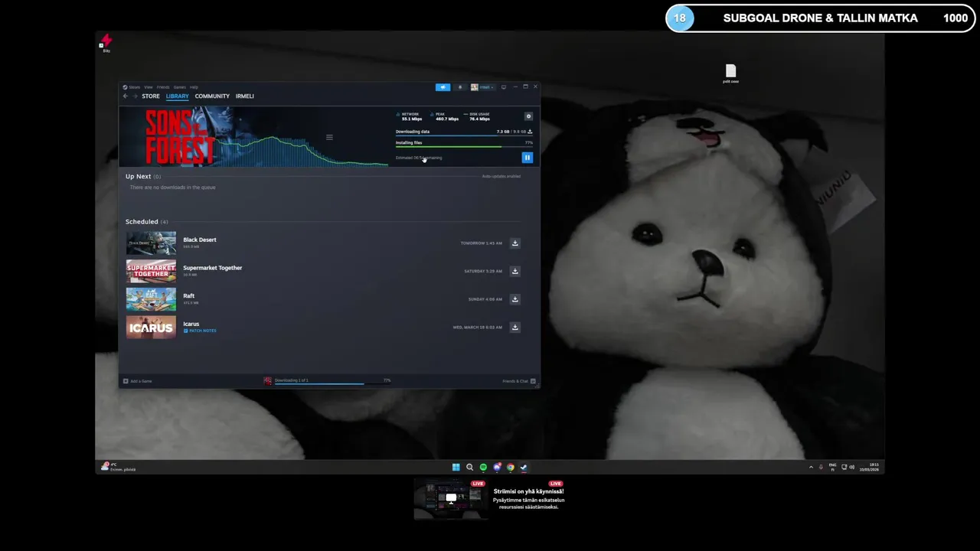Screen dimensions: 980x551
Task: Open the LIBRARY tab
Action: tap(177, 96)
